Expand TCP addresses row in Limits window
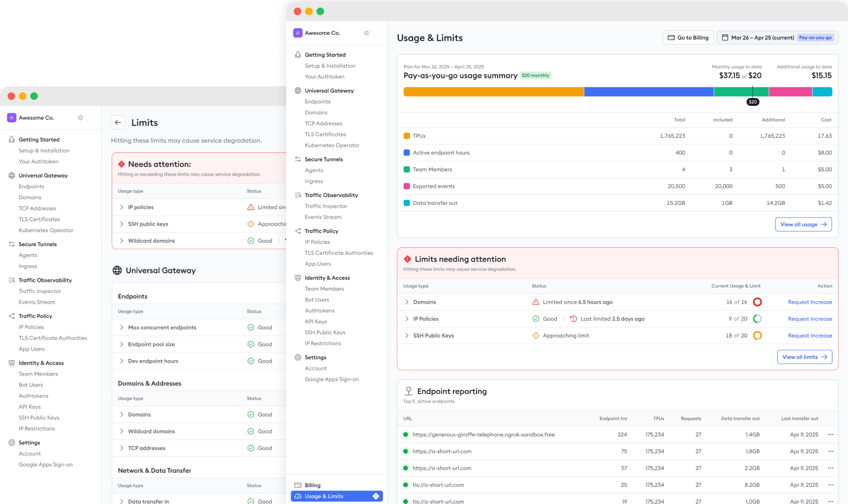848x504 pixels. [122, 448]
